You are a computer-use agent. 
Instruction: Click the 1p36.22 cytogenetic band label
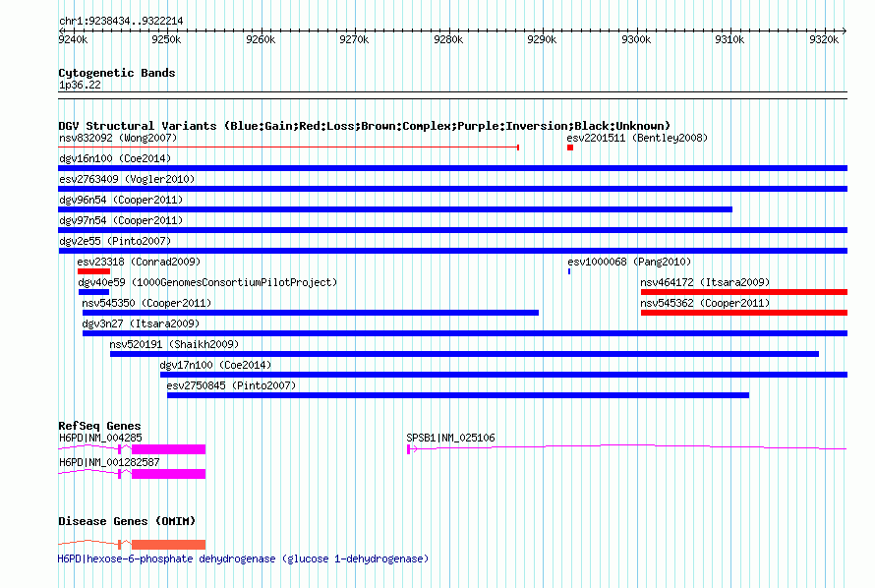point(80,85)
